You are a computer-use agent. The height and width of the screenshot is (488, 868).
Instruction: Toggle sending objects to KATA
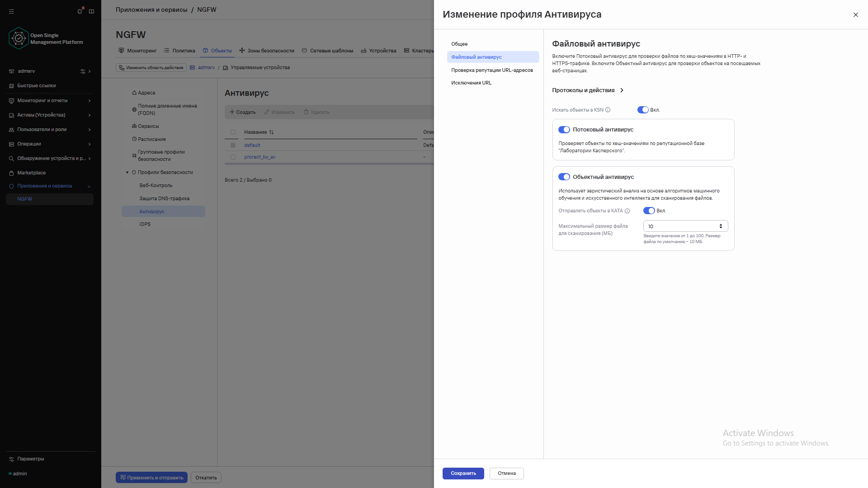point(649,211)
